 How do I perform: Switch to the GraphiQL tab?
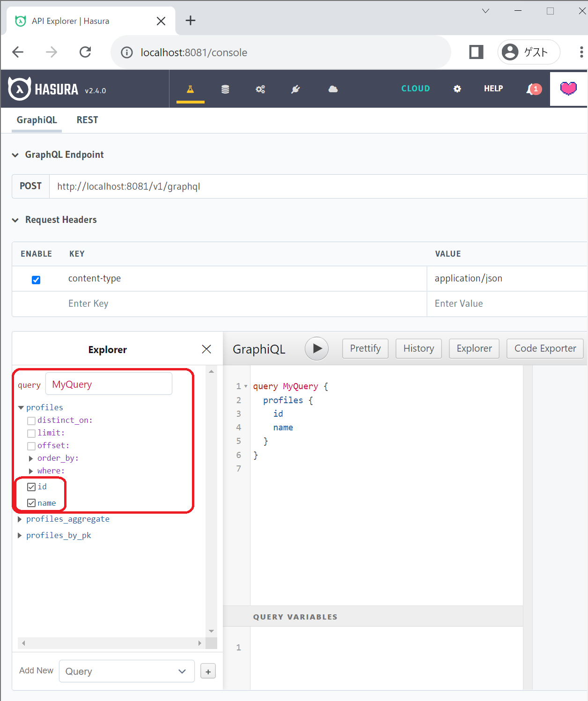coord(37,120)
